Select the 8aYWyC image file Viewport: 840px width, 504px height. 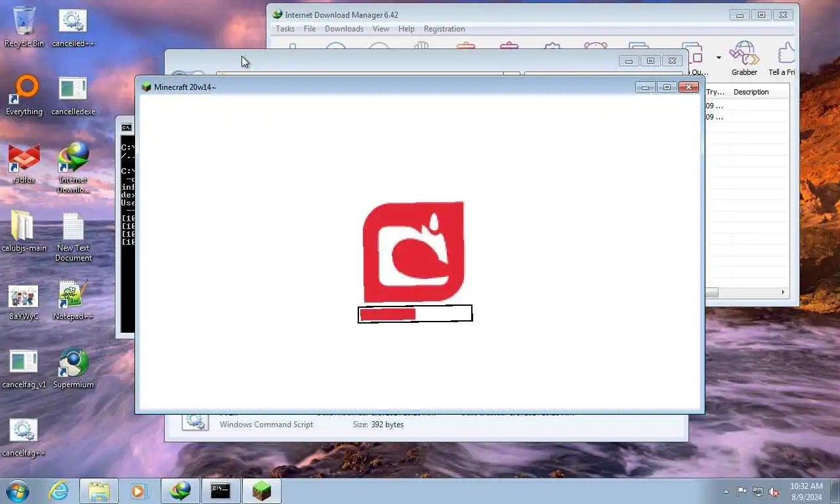(24, 302)
